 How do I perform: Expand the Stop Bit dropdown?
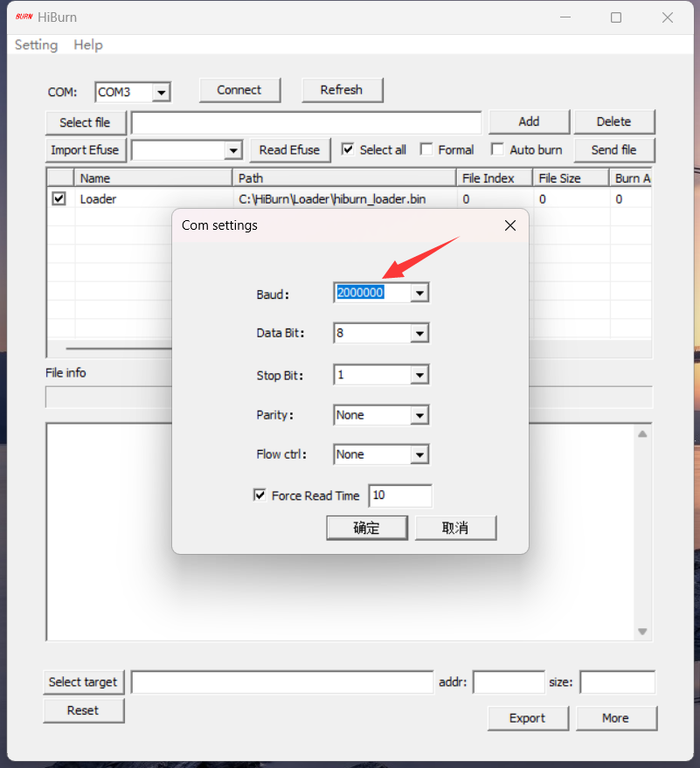pos(419,375)
